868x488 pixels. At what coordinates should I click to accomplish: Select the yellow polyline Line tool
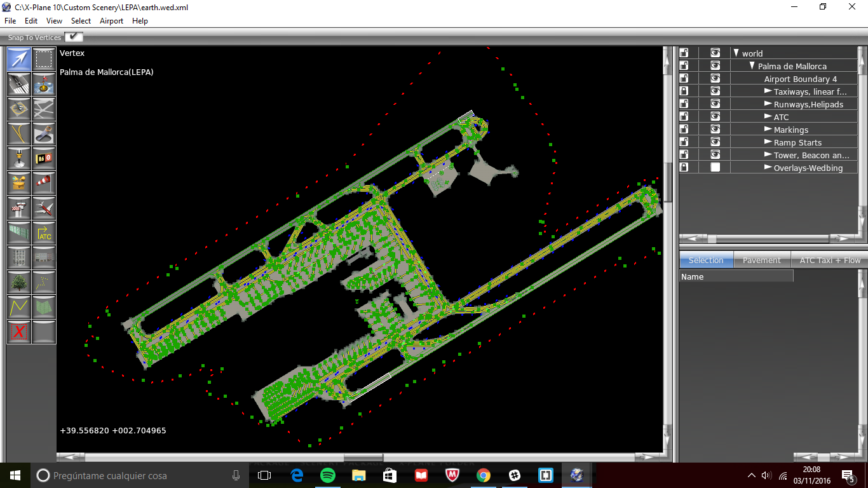(19, 308)
